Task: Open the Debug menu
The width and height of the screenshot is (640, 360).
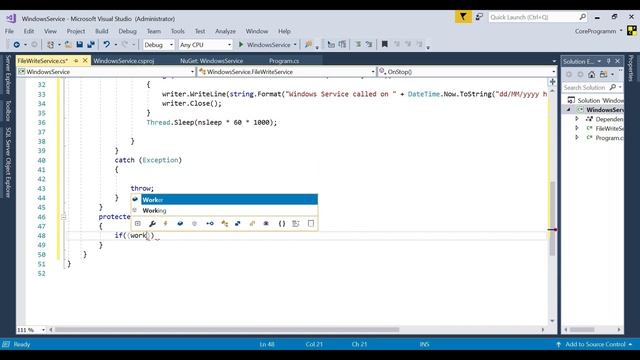Action: [127, 31]
